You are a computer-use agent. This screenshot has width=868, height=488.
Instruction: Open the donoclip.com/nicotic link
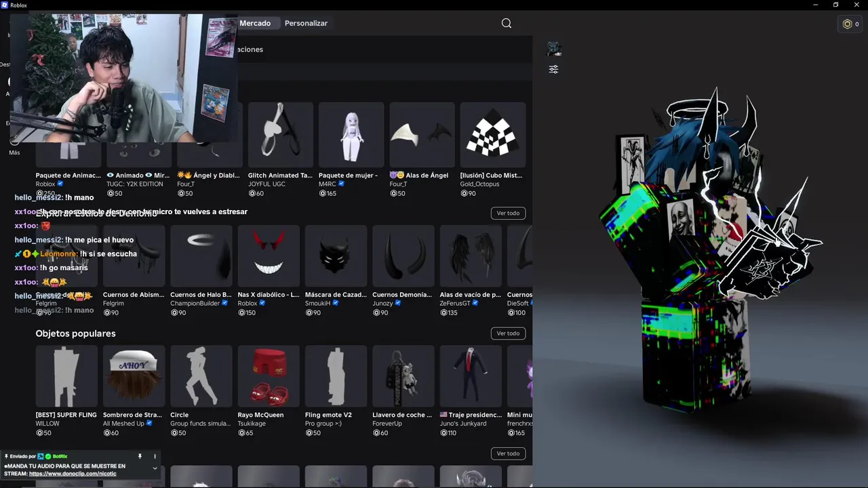click(x=73, y=474)
